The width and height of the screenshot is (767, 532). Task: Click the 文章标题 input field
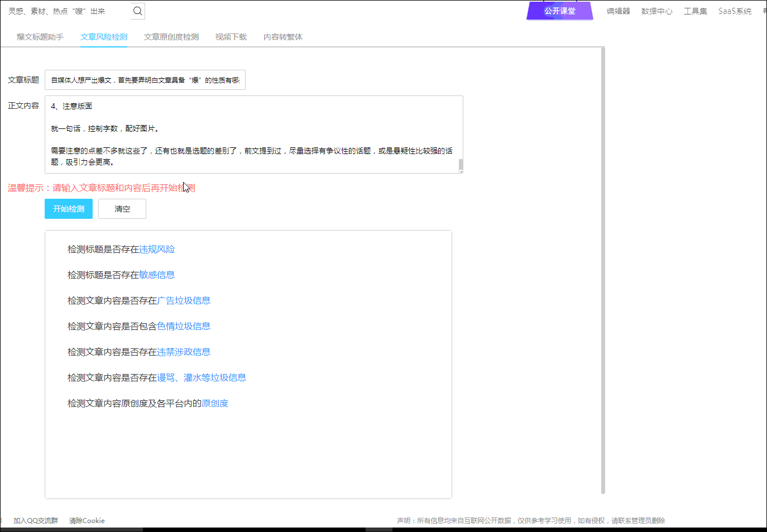click(x=145, y=80)
